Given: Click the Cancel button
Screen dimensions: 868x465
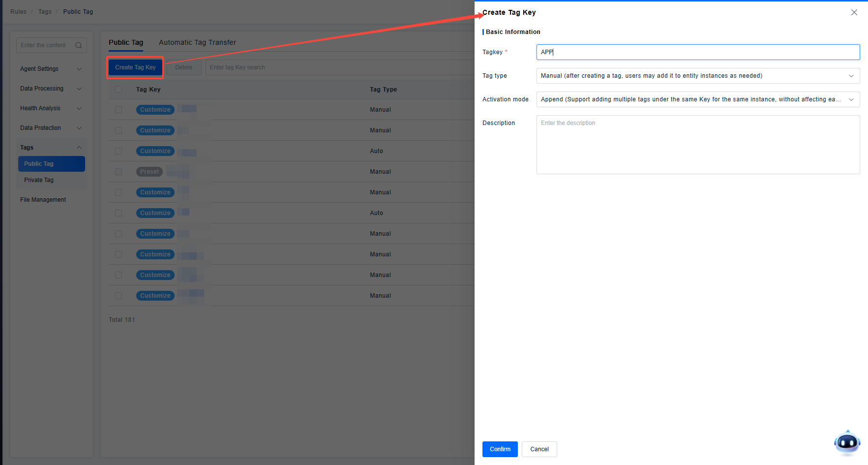Looking at the screenshot, I should (x=539, y=449).
